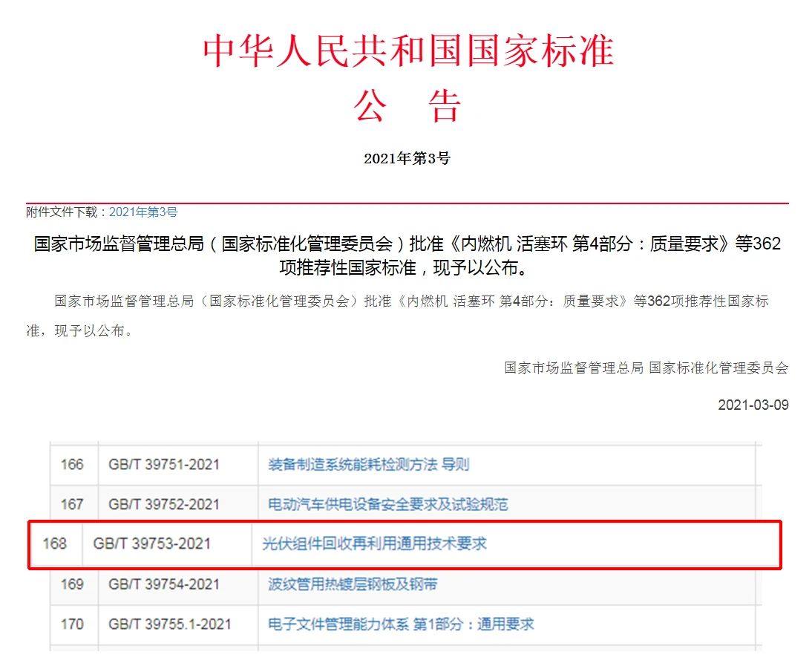Click row number 166 in the table

coord(72,465)
